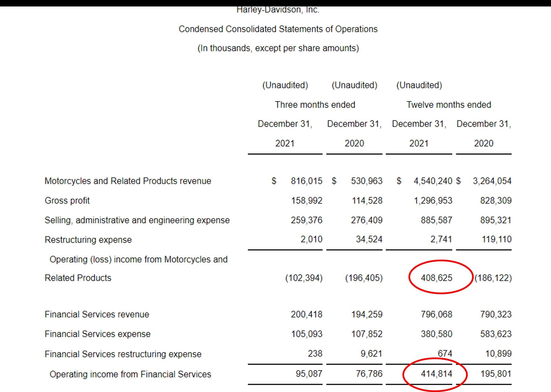Click 'Twelve months ended' column header
Image resolution: width=551 pixels, height=392 pixels.
tap(449, 105)
